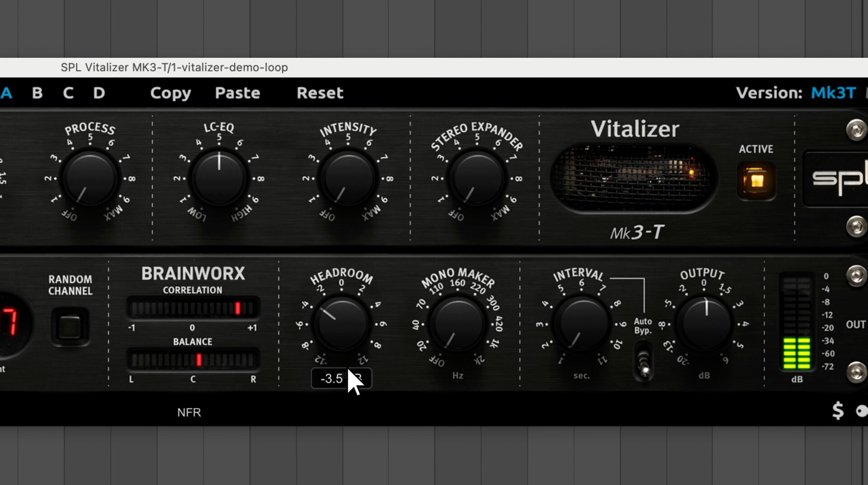Click the LC-EQ knob
Viewport: 868px width, 485px height.
[x=219, y=178]
